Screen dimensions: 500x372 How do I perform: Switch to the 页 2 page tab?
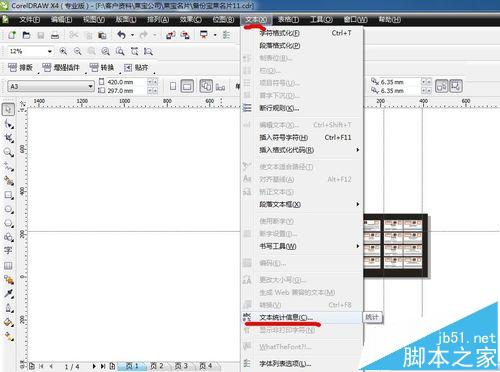(x=157, y=366)
